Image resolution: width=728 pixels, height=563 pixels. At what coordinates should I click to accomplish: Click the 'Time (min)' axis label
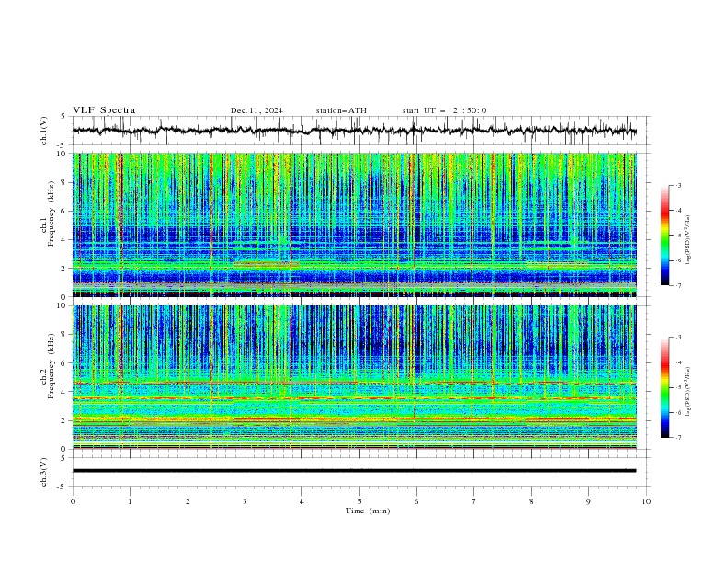[368, 511]
